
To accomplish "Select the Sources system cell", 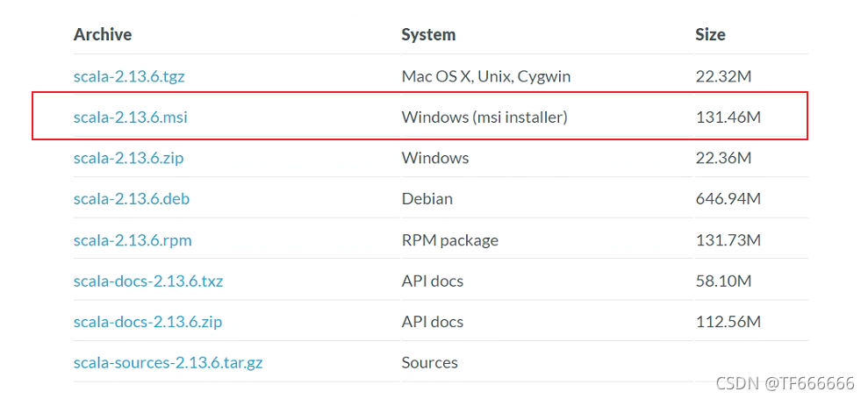I will [429, 363].
